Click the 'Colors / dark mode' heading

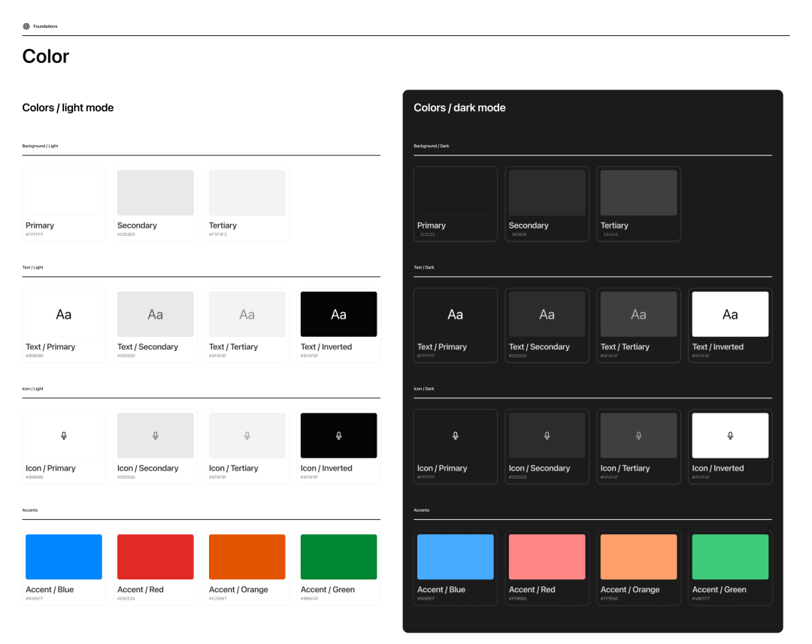pyautogui.click(x=459, y=107)
